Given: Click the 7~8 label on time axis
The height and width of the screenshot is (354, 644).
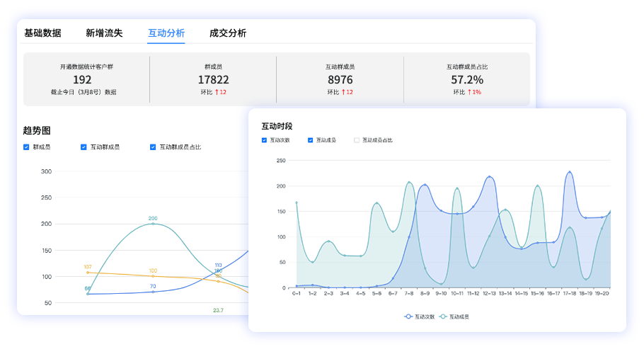Looking at the screenshot, I should [409, 293].
